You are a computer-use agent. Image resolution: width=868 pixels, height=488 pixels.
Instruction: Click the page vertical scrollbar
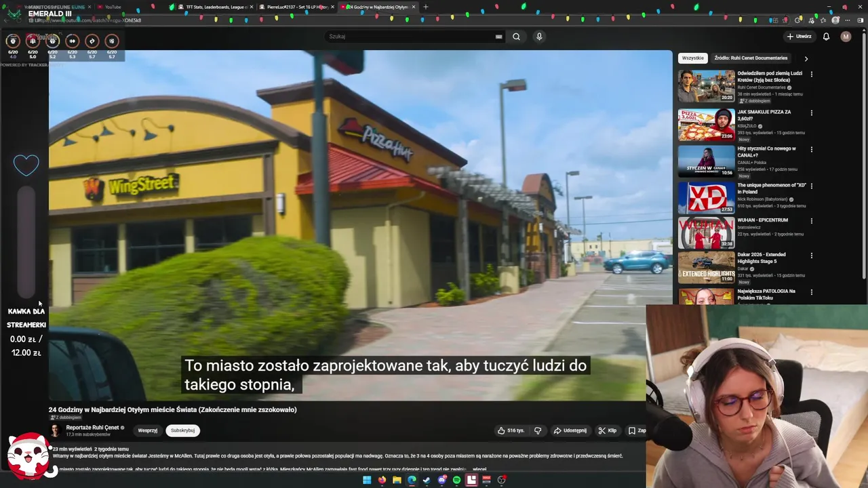tap(863, 156)
